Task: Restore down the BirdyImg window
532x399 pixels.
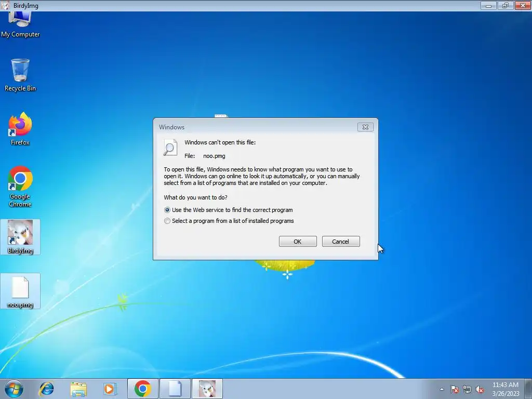Action: pyautogui.click(x=506, y=5)
